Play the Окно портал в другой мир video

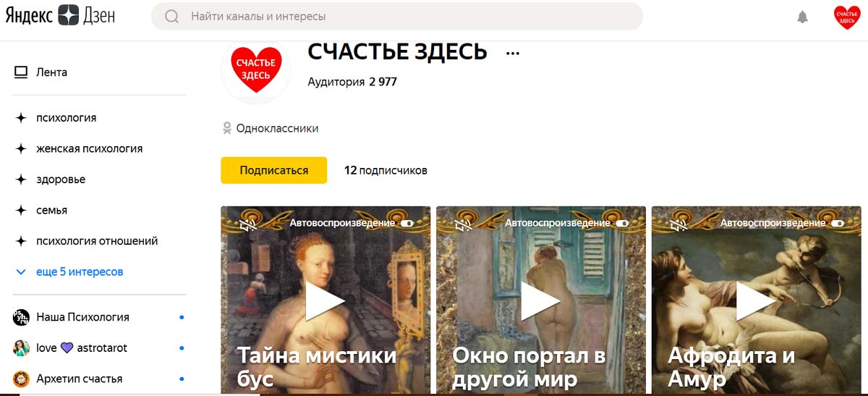pos(541,300)
